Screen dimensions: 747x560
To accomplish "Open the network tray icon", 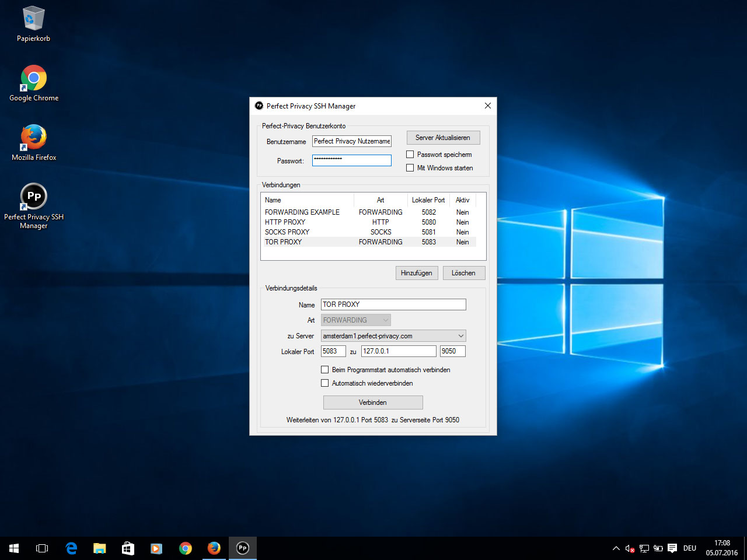I will (x=644, y=548).
